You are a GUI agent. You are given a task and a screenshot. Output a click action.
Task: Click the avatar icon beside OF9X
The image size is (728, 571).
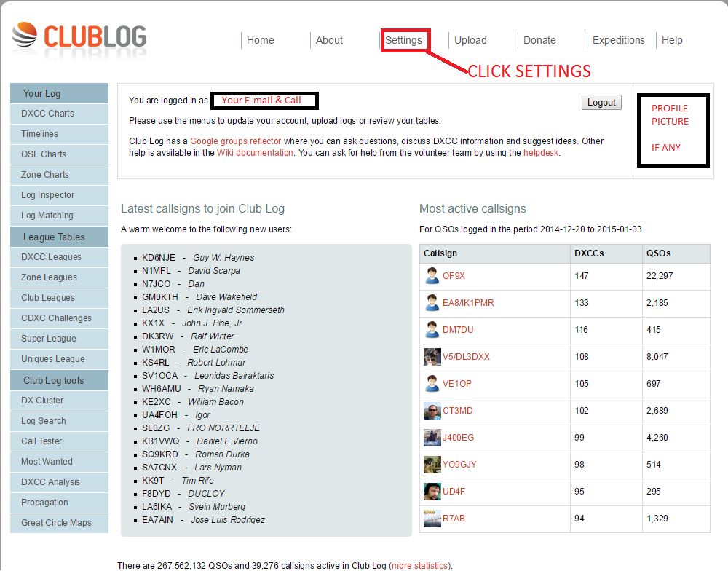click(x=432, y=276)
